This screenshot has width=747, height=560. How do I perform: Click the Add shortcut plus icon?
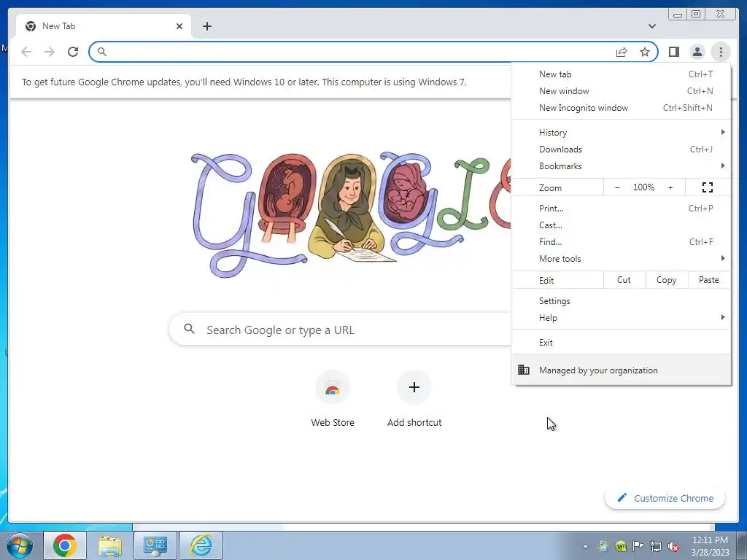(x=414, y=388)
